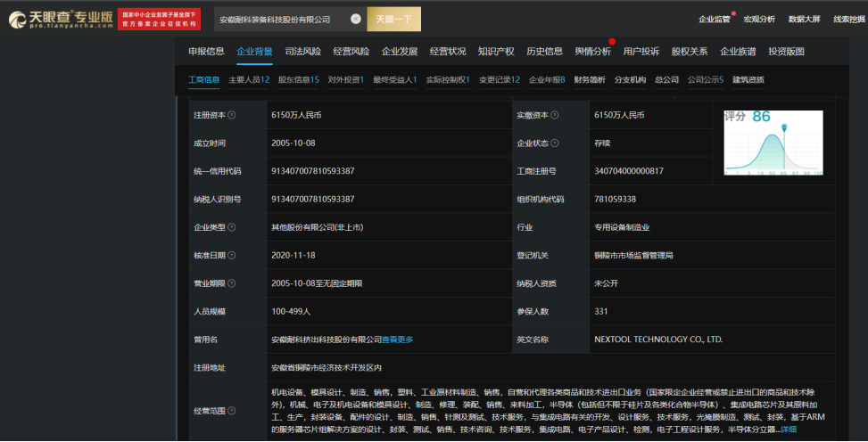The width and height of the screenshot is (868, 442).
Task: Click the 查看更多 link for former names
Action: (x=398, y=340)
